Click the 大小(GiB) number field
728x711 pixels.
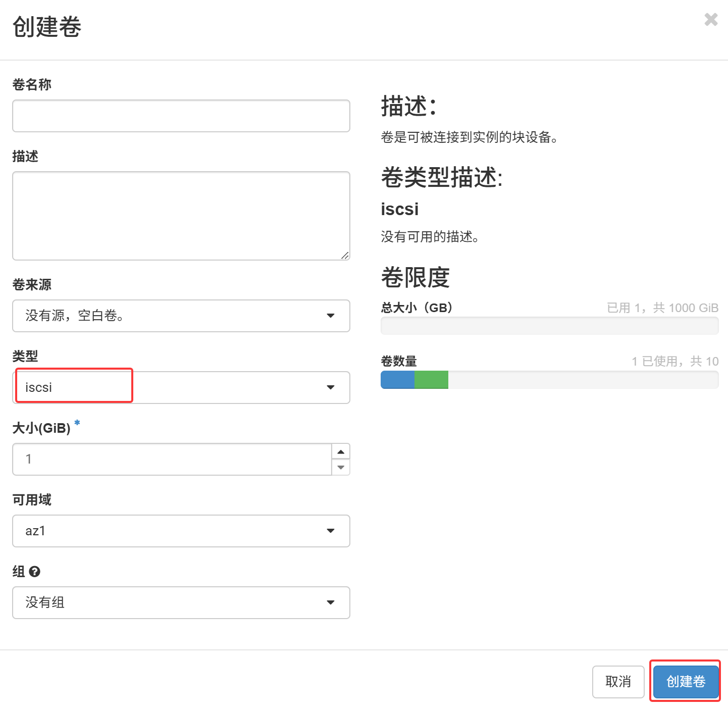point(172,459)
